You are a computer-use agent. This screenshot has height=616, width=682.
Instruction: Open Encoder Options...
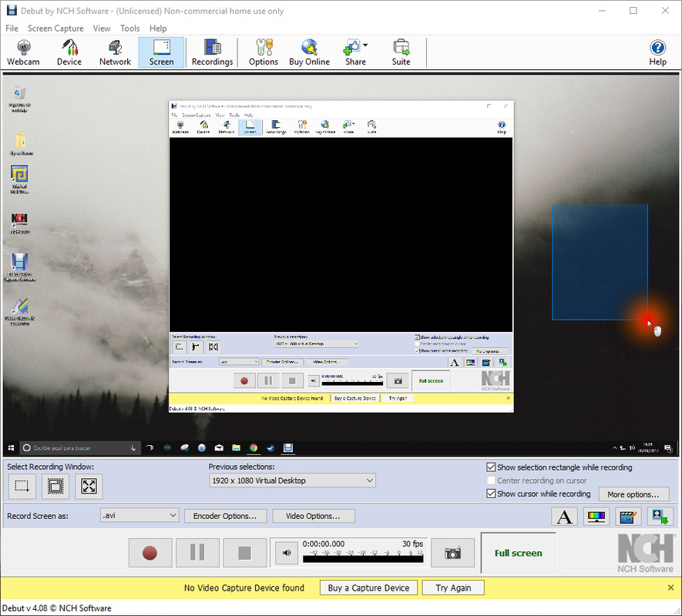225,516
